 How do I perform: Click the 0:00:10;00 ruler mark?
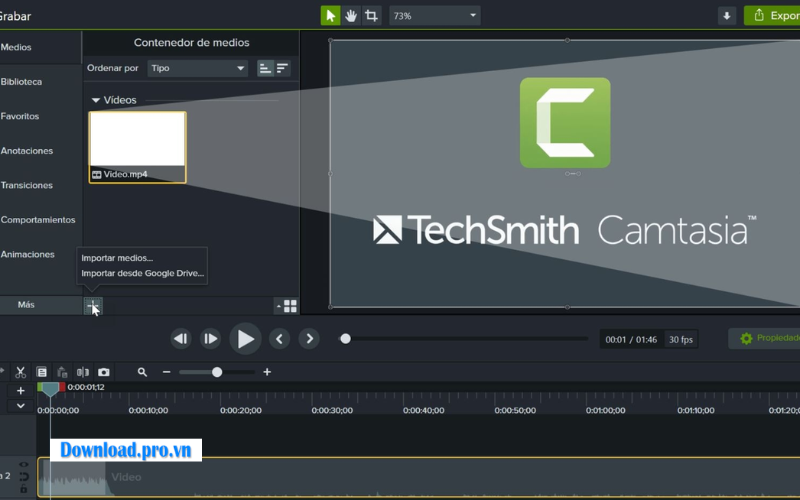point(148,411)
